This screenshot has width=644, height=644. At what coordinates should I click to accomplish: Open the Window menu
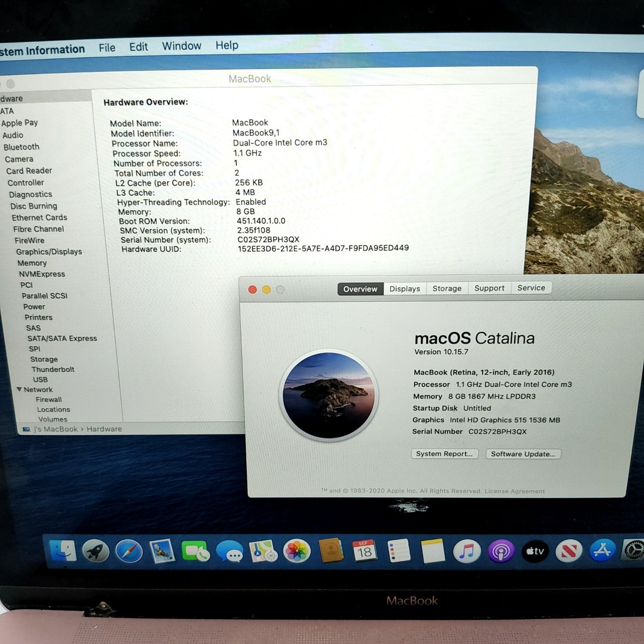(x=182, y=46)
